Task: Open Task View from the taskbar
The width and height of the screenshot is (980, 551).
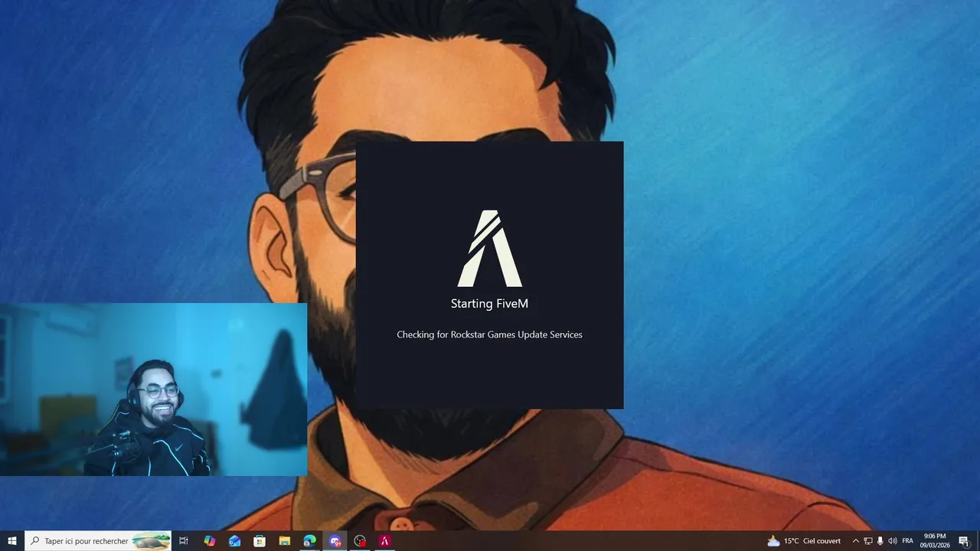Action: click(184, 541)
